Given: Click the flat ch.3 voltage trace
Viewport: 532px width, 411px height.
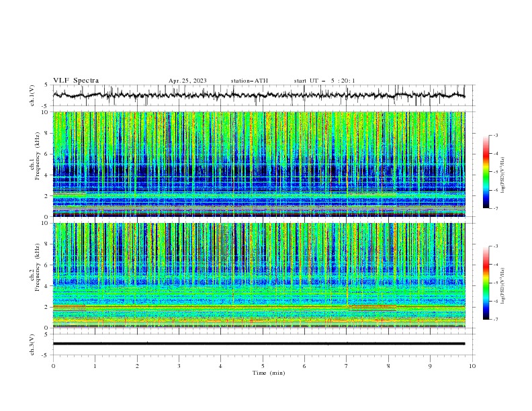Looking at the screenshot, I should (x=259, y=344).
